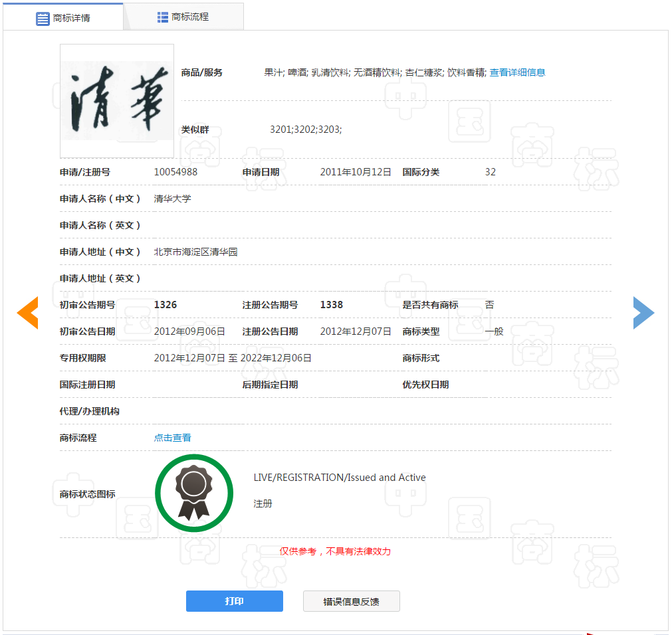Open the 查看详细信息 link for goods/services
Screen dimensions: 672x635
click(x=517, y=72)
